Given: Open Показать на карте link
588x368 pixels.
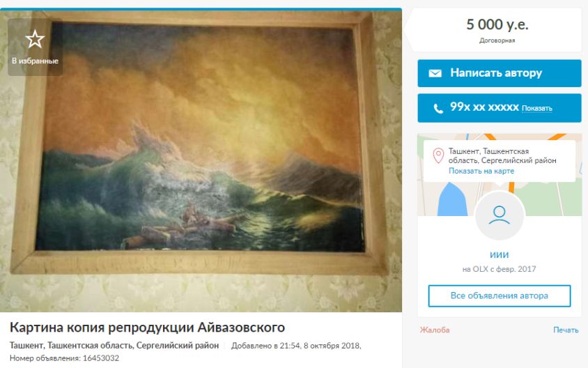Looking at the screenshot, I should coord(481,171).
